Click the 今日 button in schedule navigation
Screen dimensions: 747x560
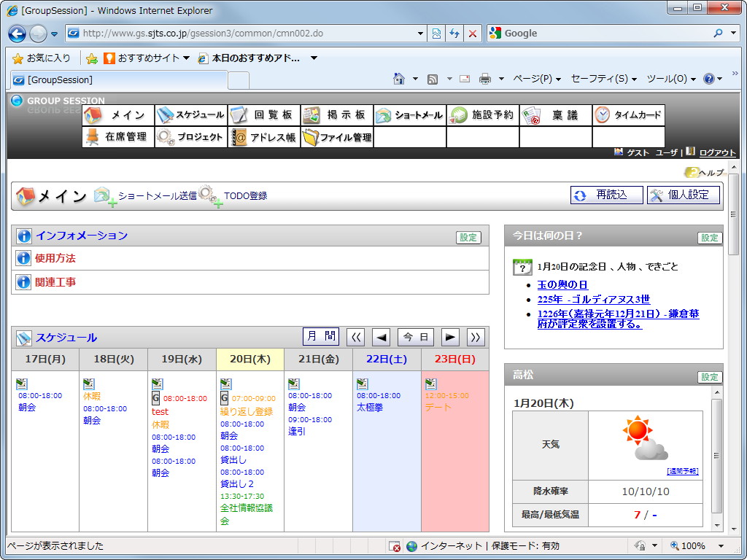click(415, 336)
